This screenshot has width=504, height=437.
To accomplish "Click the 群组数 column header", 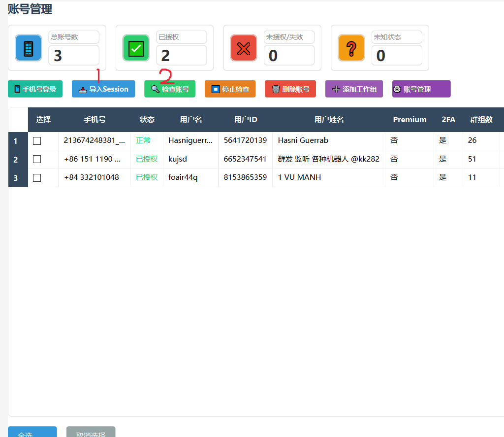I will [481, 120].
